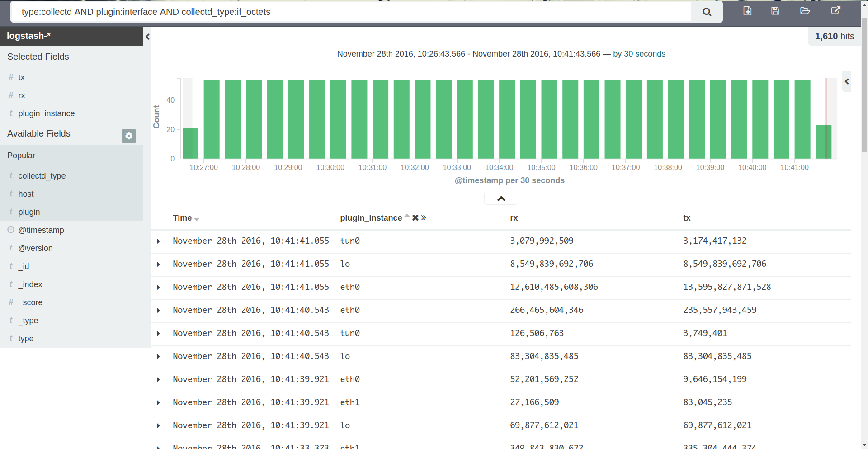Image resolution: width=868 pixels, height=449 pixels.
Task: Click the logstash-* index pattern header
Action: coord(28,36)
